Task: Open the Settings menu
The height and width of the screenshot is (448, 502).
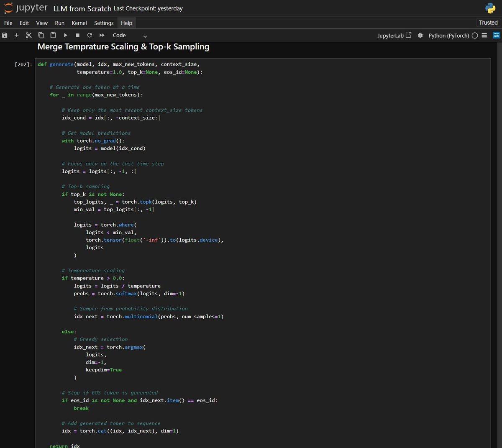Action: 104,23
